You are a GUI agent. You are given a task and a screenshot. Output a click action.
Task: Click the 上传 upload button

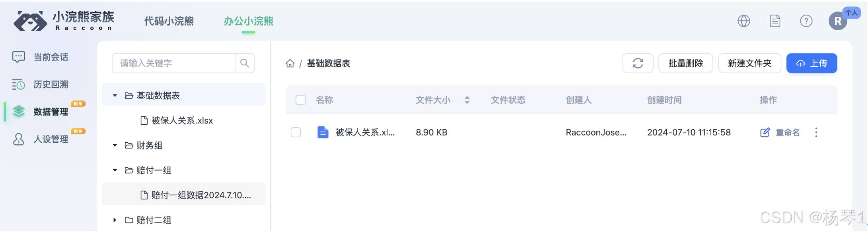coord(812,63)
